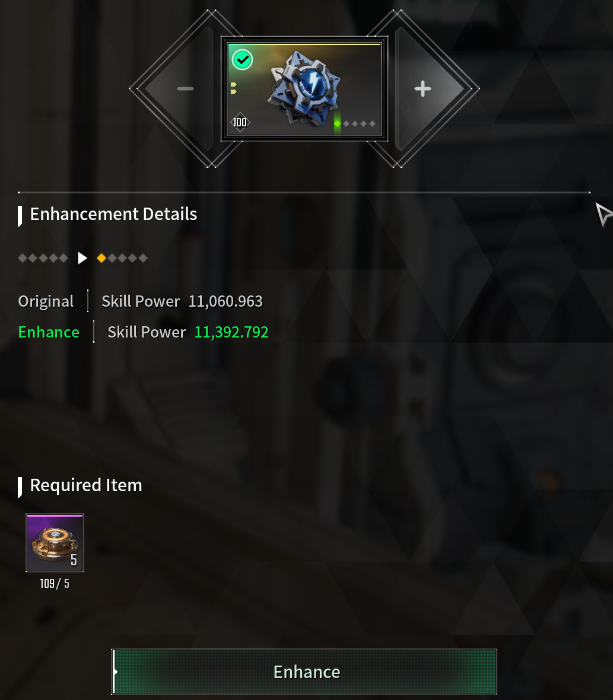Click the gray original-level diamonds
Image resolution: width=613 pixels, height=700 pixels.
pos(43,258)
